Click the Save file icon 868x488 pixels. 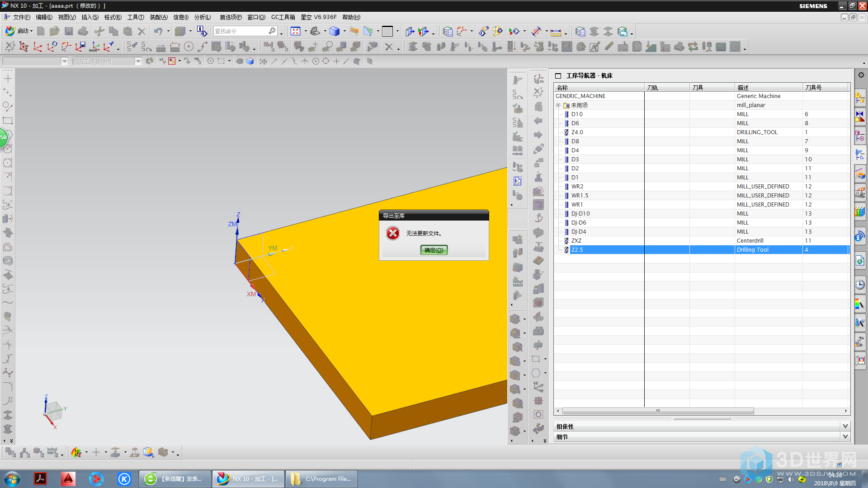click(69, 31)
